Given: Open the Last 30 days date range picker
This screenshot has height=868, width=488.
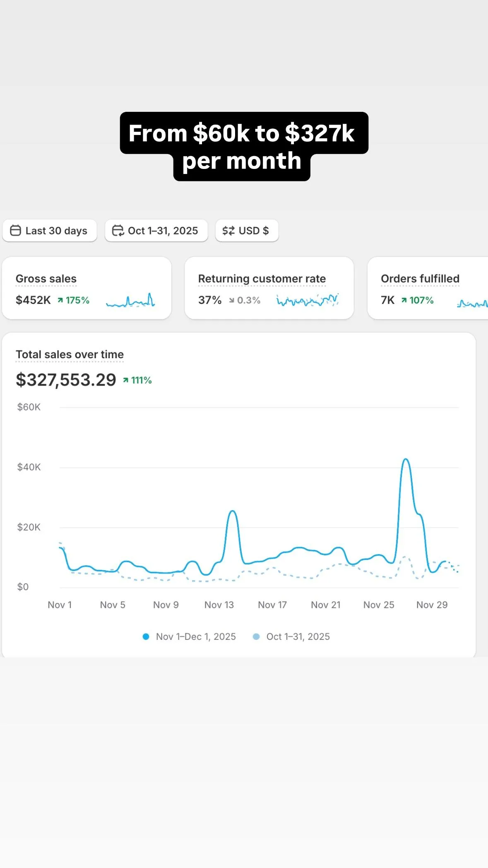Looking at the screenshot, I should pyautogui.click(x=50, y=230).
